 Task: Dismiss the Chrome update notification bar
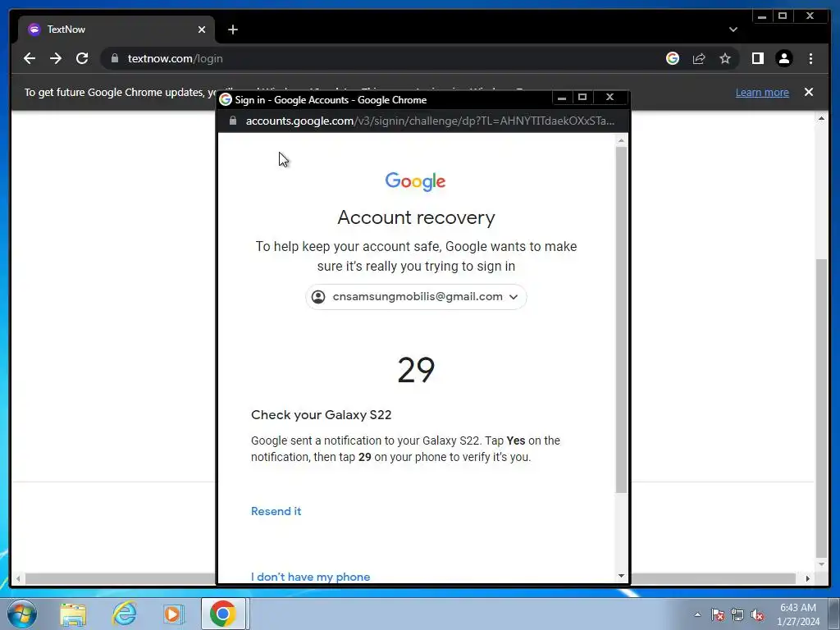click(x=808, y=92)
